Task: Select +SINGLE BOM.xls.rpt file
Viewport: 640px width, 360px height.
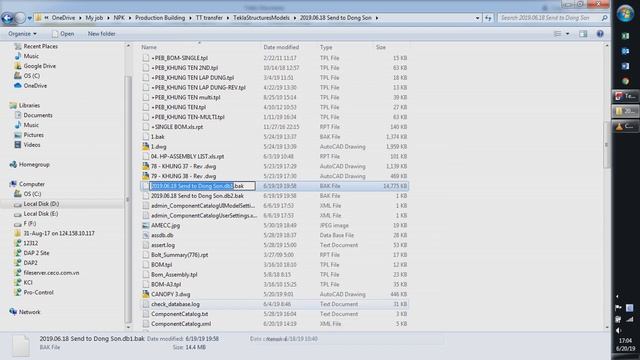Action: (177, 127)
